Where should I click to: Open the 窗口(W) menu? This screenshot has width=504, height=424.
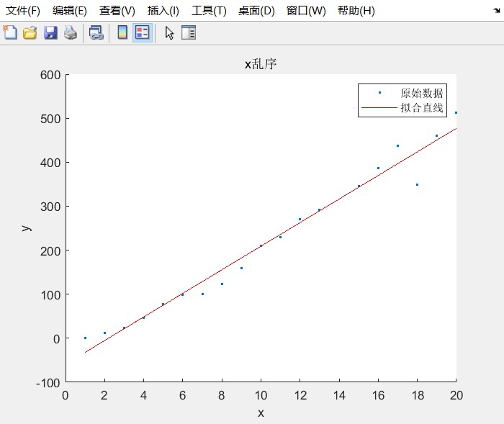pyautogui.click(x=306, y=11)
